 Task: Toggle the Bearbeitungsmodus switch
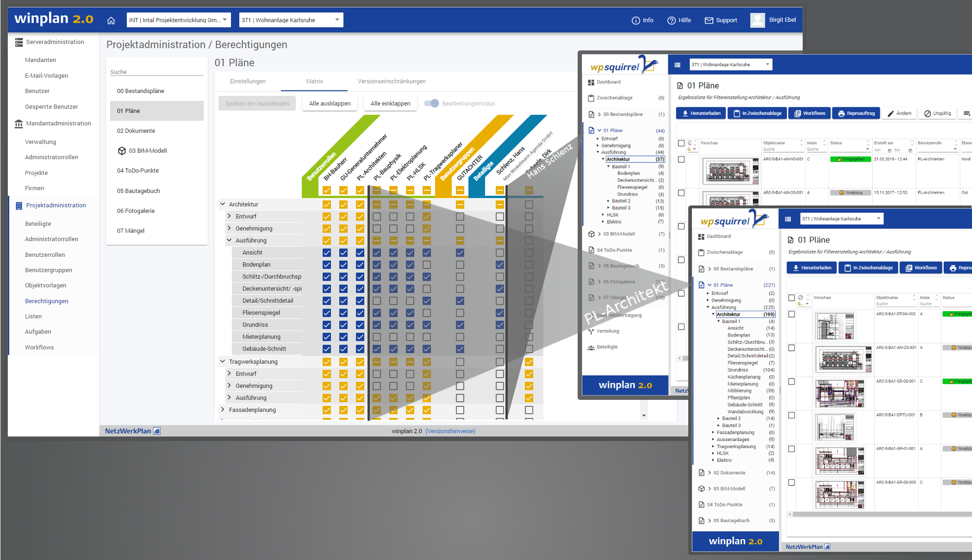(431, 103)
